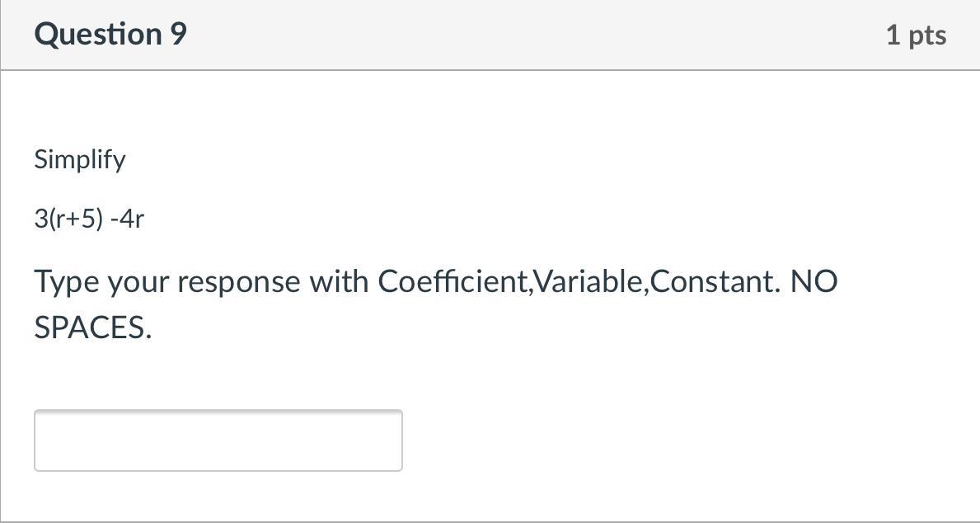Click the "3(r+5)" part of the expression
The width and height of the screenshot is (980, 523).
[69, 219]
